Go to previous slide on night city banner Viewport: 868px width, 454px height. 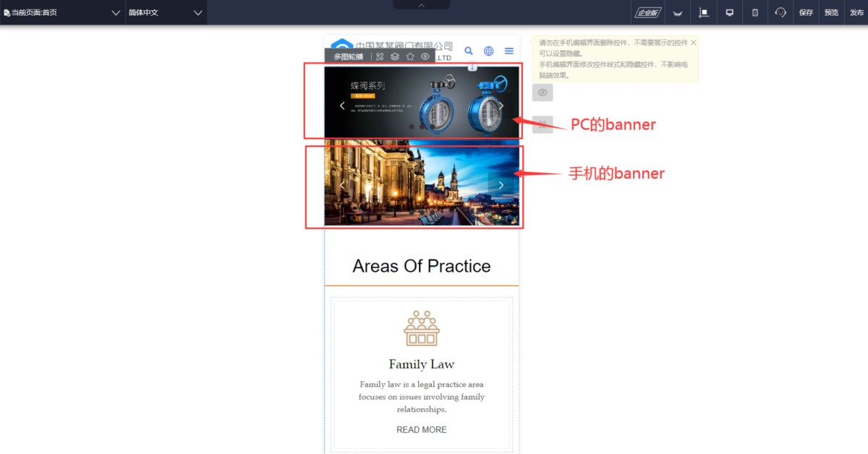[x=342, y=185]
